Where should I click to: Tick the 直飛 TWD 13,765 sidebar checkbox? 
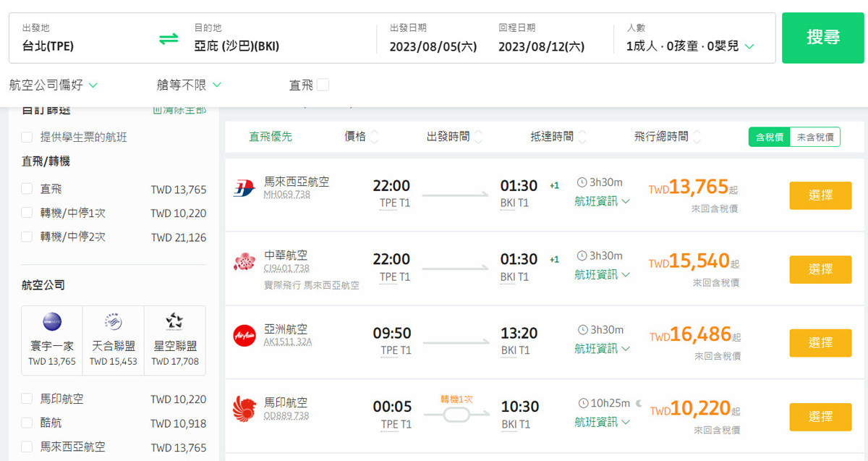(x=27, y=189)
